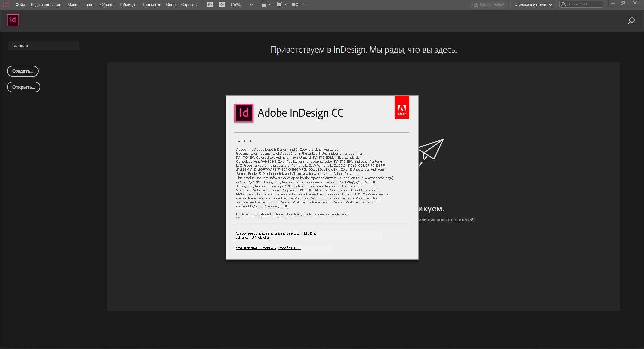Screen dimensions: 644x349
Task: Open the Таблица menu
Action: 127,5
